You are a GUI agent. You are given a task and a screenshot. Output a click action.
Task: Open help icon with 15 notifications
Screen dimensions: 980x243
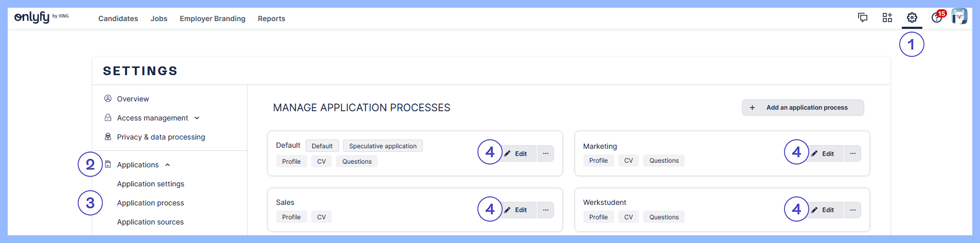tap(937, 18)
